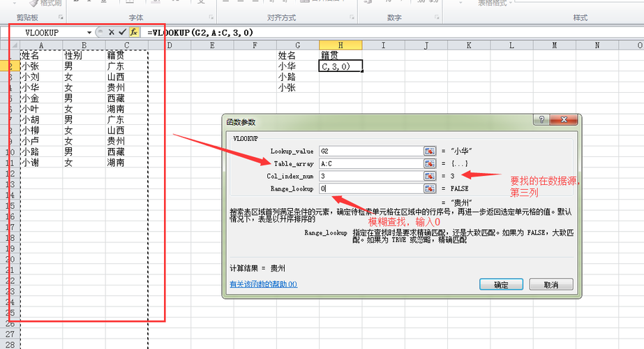Screen dimensions: 644x349
Task: Select column N header
Action: (x=597, y=45)
